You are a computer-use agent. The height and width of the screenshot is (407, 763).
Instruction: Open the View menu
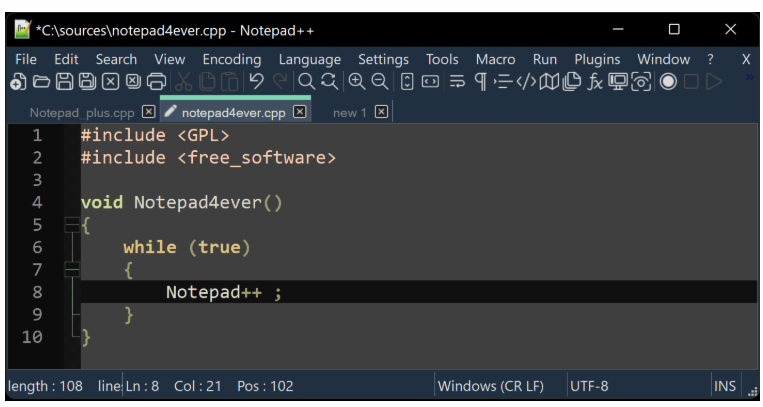click(x=169, y=59)
